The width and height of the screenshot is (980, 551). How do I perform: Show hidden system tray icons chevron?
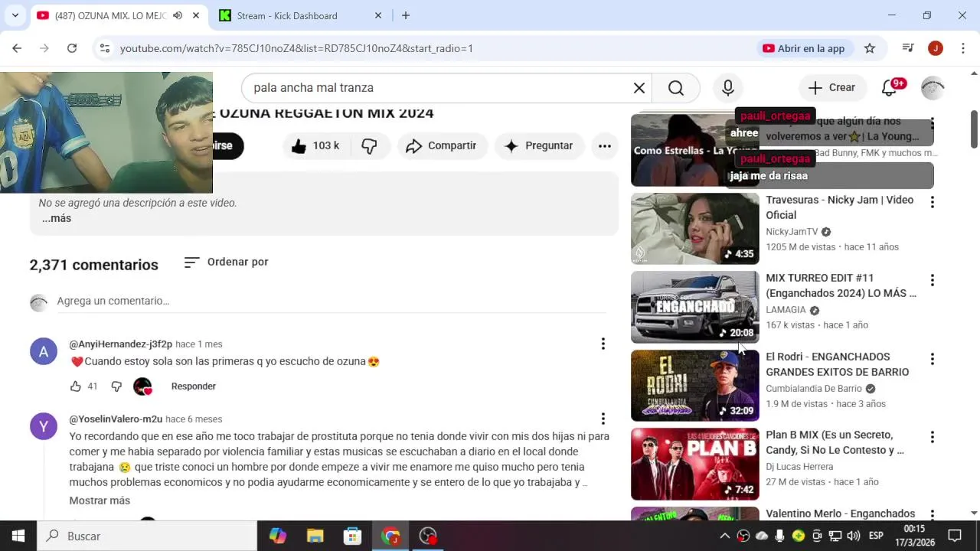(725, 536)
